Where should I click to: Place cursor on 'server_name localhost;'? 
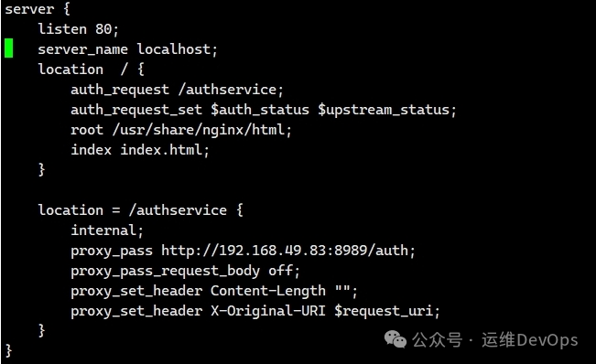128,49
